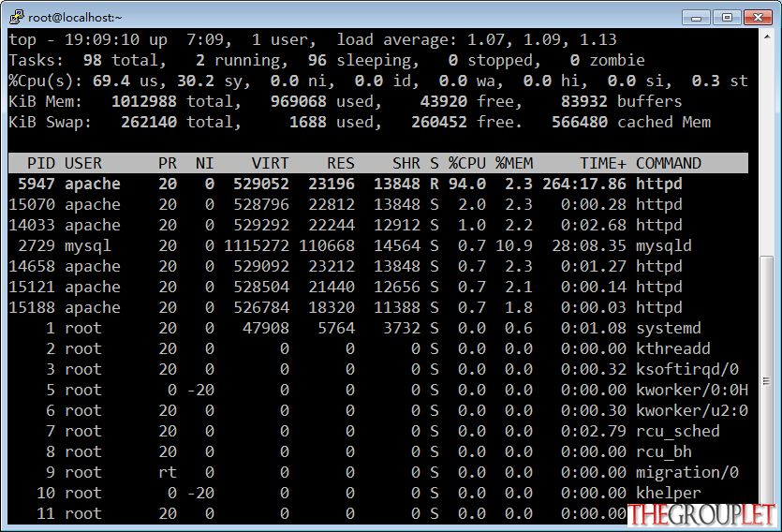
Task: Click the VIRT column header
Action: point(270,163)
